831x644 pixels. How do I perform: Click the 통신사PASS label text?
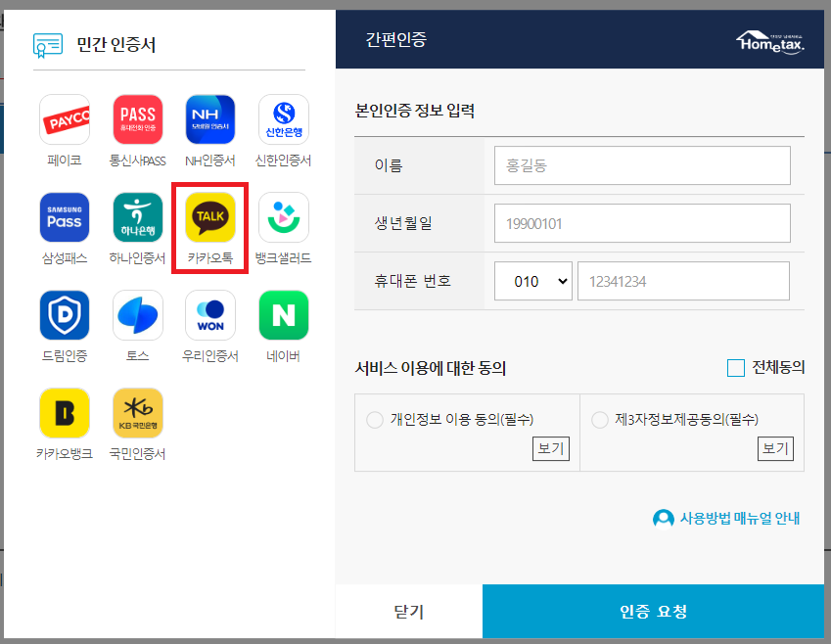click(137, 161)
